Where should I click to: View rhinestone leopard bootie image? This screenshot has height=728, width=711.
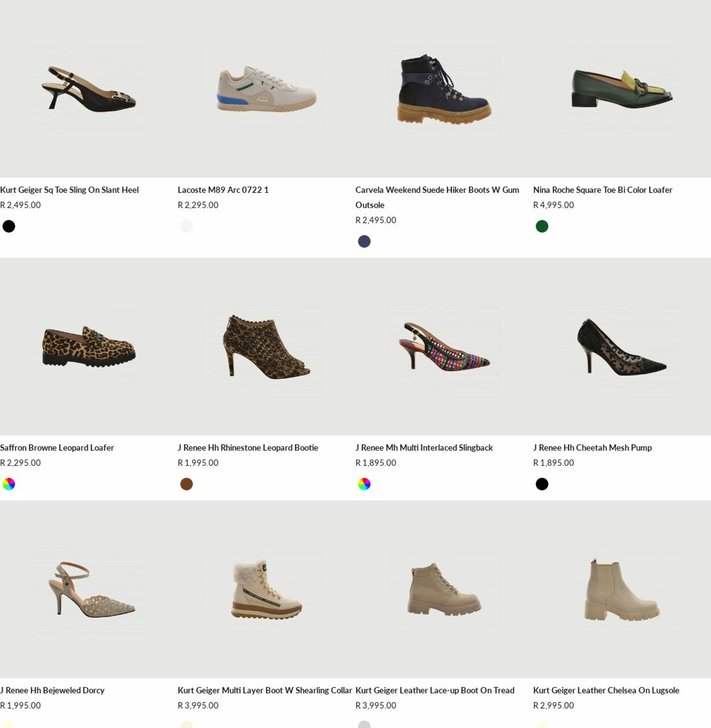click(x=266, y=347)
